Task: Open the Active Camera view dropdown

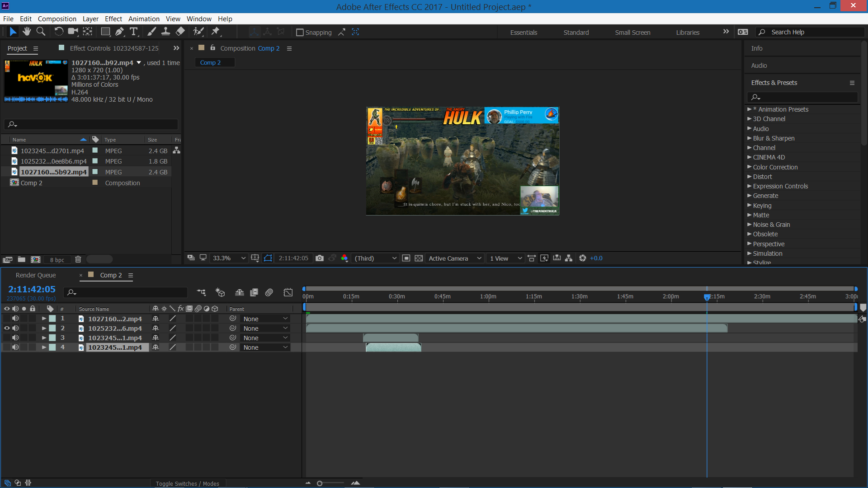Action: pyautogui.click(x=455, y=258)
